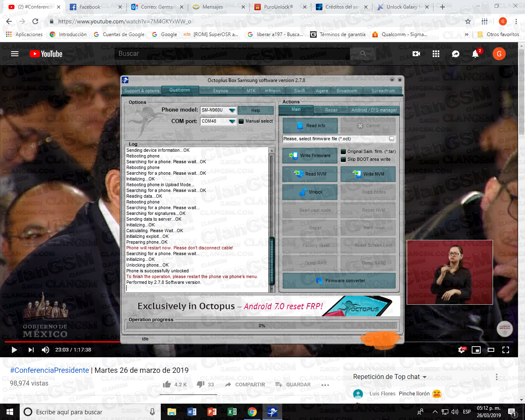Enable Skip BOOT area write checkbox
The width and height of the screenshot is (525, 420).
343,160
